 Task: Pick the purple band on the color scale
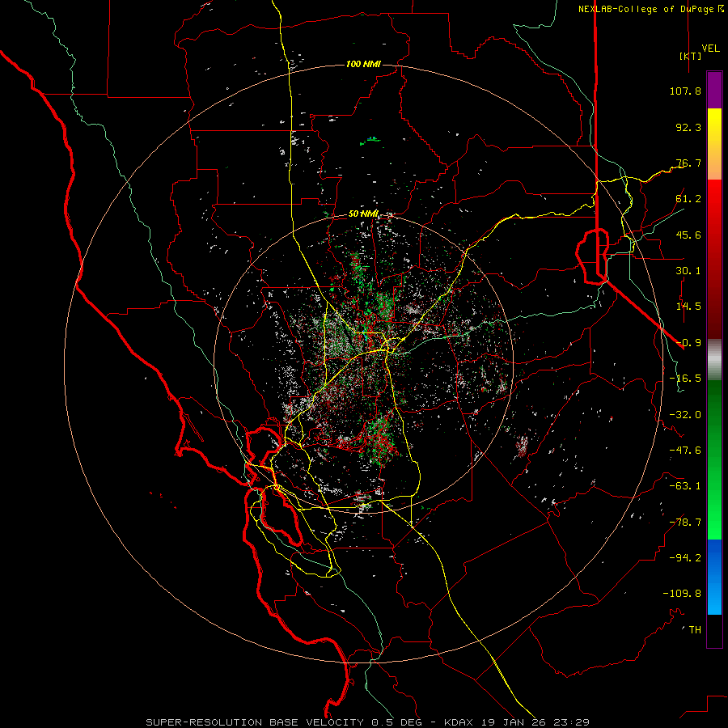pos(714,90)
